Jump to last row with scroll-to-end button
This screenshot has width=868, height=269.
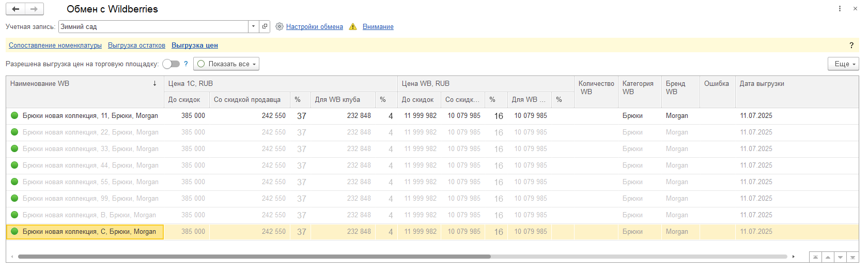(853, 257)
